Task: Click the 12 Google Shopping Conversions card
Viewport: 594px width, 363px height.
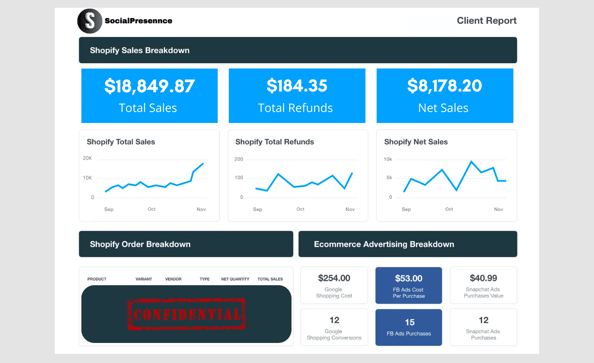Action: [x=334, y=327]
